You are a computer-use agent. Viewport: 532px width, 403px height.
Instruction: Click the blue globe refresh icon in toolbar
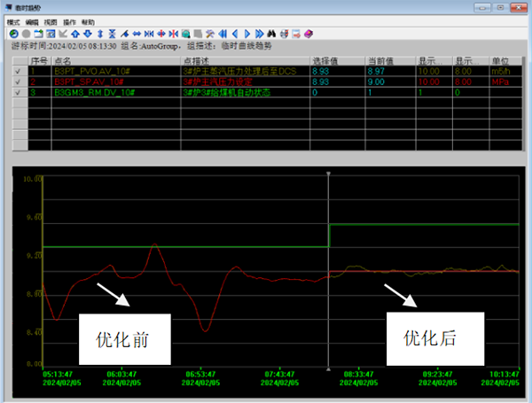point(12,34)
